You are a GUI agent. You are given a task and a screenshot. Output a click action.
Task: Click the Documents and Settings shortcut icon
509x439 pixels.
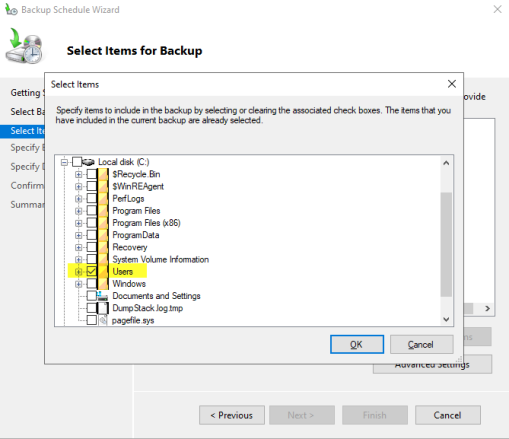103,296
